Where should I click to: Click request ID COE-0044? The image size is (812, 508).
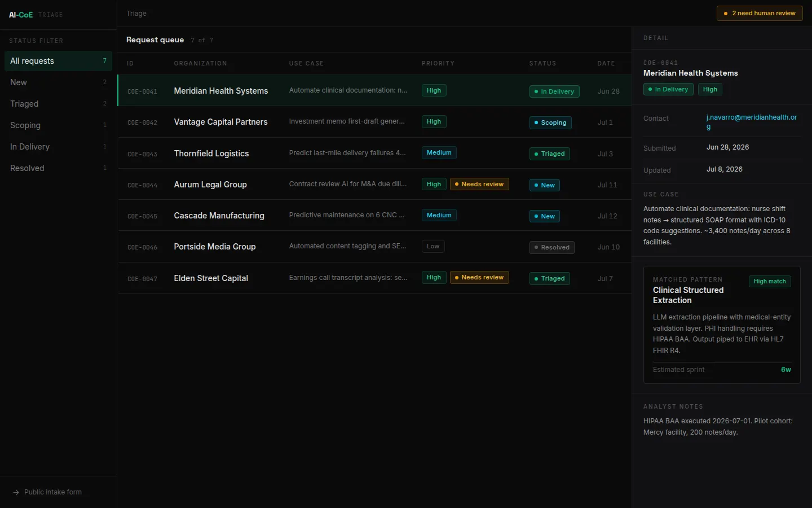[x=142, y=185]
